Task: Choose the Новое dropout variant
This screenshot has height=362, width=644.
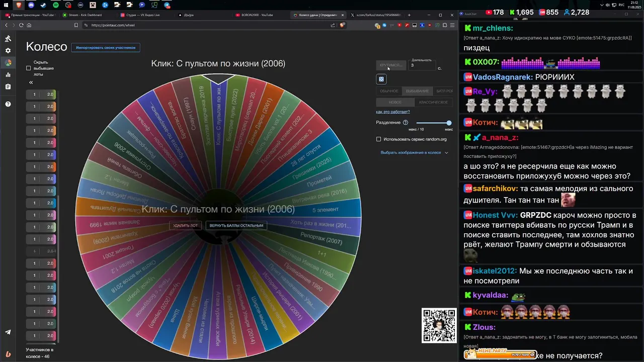Action: coord(395,102)
